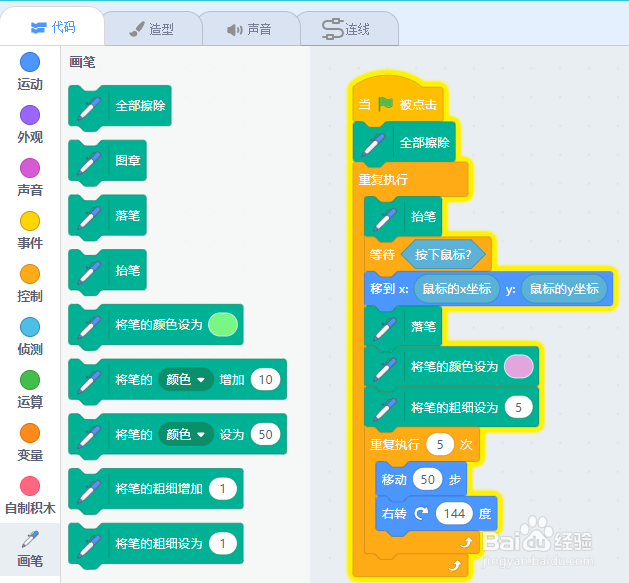
Task: Open the 颜色 dropdown in 将笔的…增加 block
Action: (186, 380)
